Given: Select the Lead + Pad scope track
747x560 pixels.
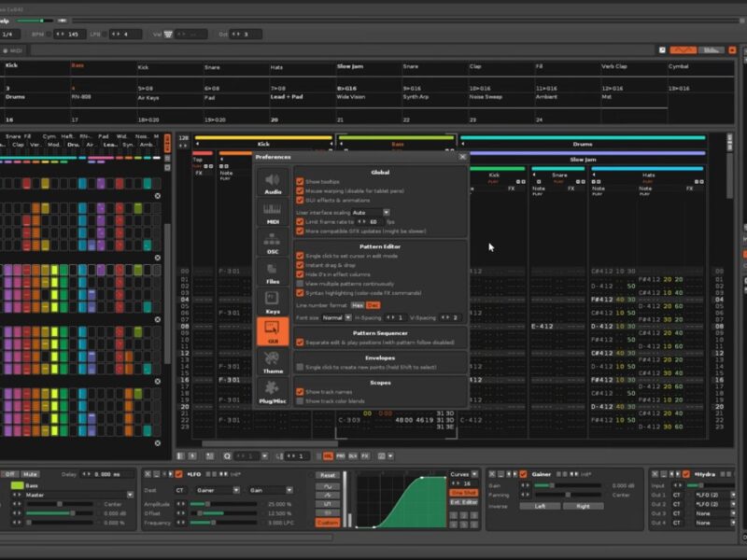Looking at the screenshot, I should 286,96.
